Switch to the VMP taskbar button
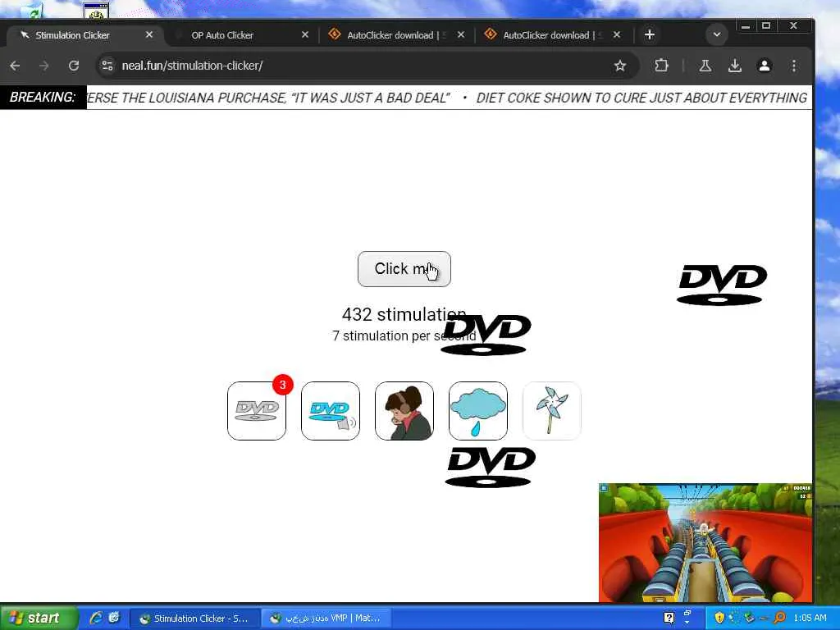 [x=326, y=619]
